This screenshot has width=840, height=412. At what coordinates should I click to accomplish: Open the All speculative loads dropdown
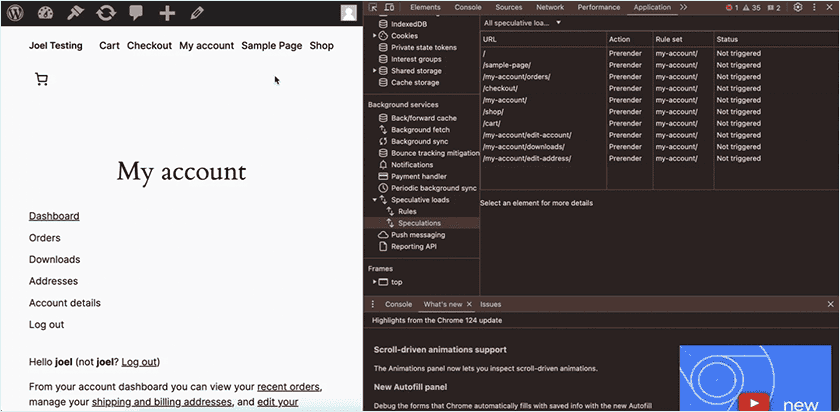[x=522, y=23]
